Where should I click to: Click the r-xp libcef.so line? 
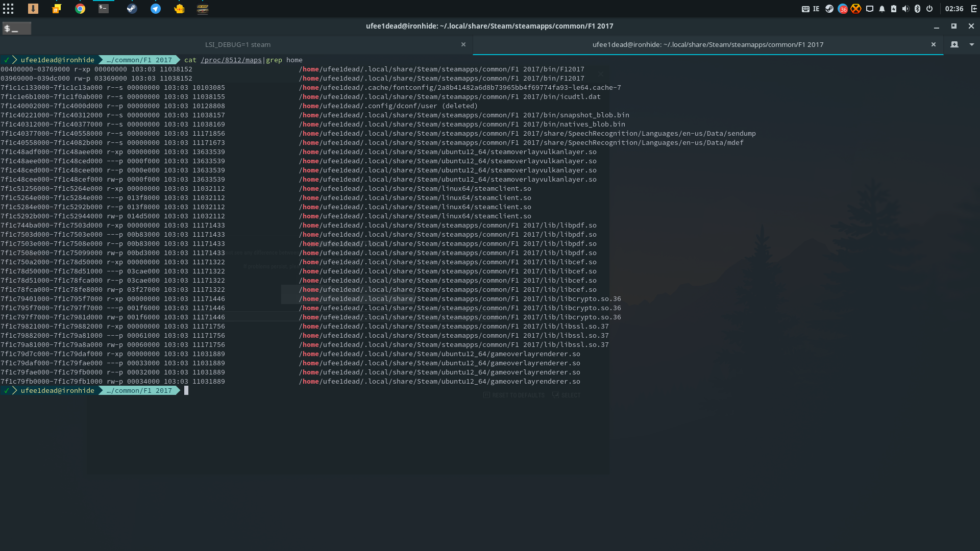coord(299,262)
